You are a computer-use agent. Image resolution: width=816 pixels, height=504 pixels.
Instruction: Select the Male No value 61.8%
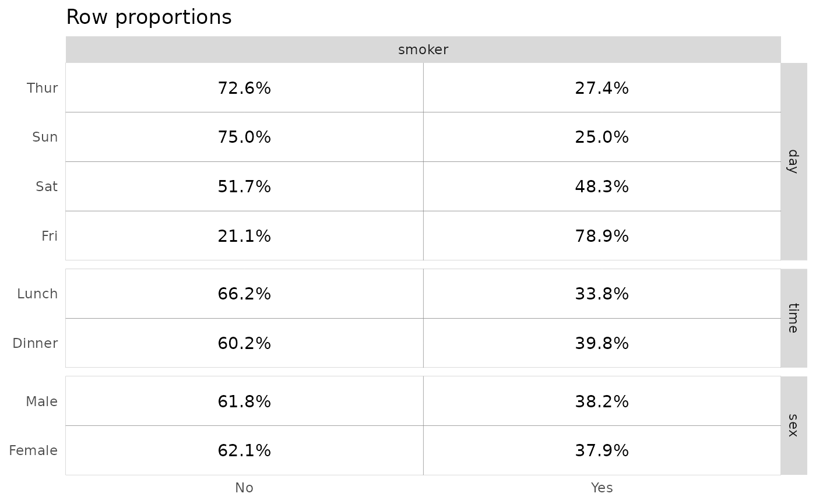click(244, 401)
